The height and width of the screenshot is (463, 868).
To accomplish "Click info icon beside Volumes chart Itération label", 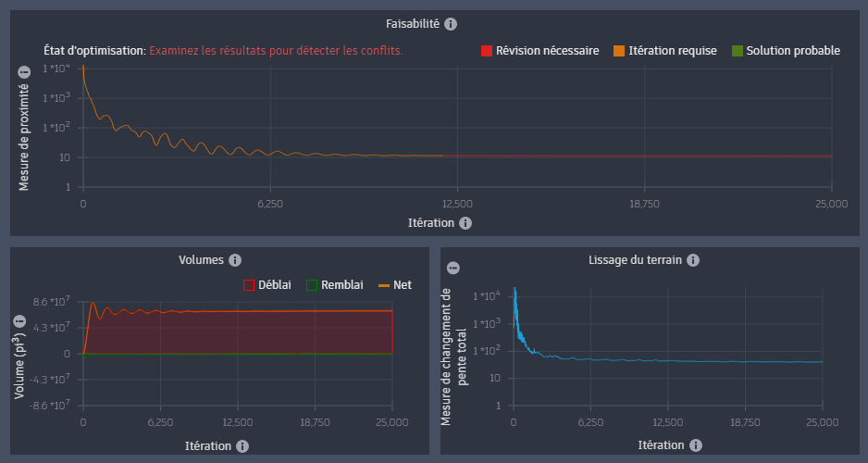I will [x=242, y=446].
